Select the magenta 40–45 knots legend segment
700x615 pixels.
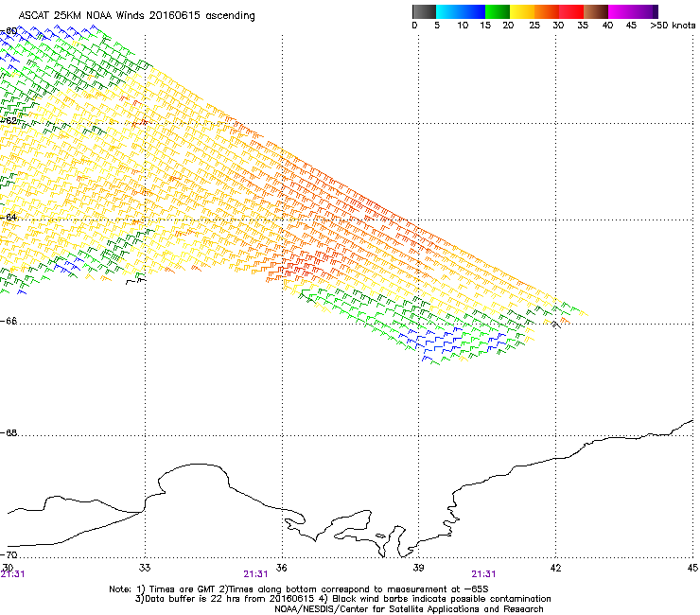point(621,11)
